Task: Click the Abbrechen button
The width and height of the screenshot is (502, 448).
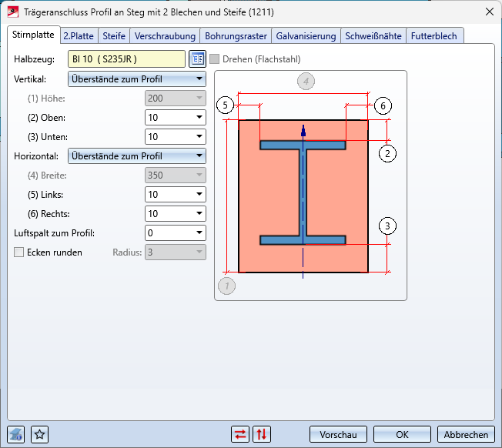Action: pyautogui.click(x=466, y=435)
